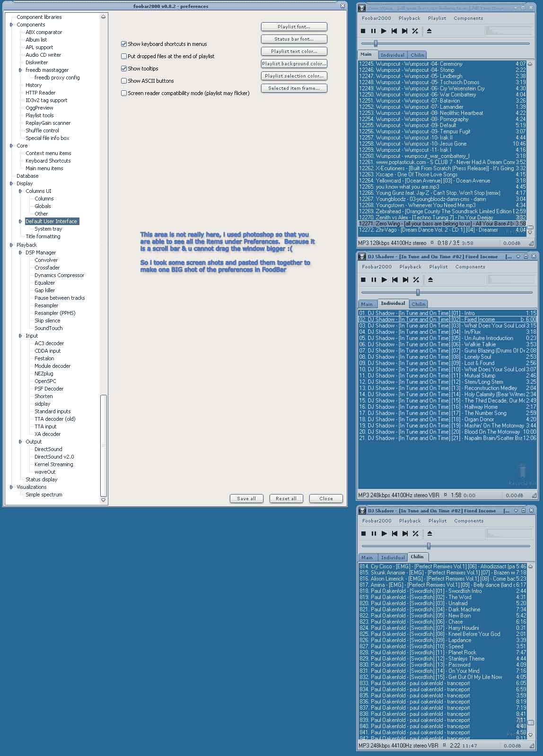Screen dimensions: 543x756
Task: Switch to Chilin tab in Individual-tab player window
Action: click(418, 304)
